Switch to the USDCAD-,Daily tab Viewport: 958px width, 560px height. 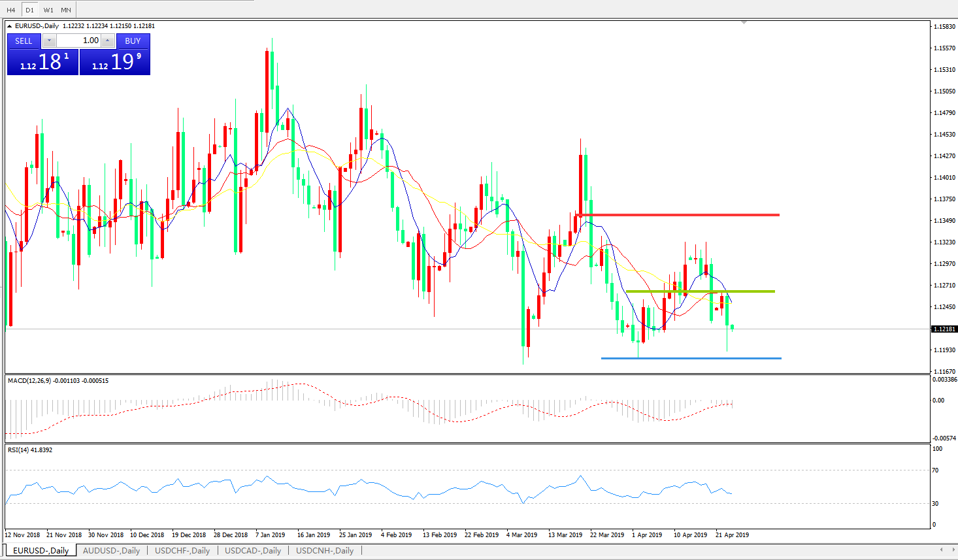253,550
